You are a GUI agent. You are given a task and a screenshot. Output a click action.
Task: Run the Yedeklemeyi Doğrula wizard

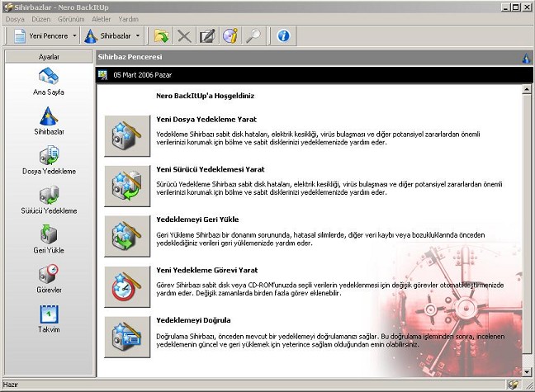click(126, 337)
